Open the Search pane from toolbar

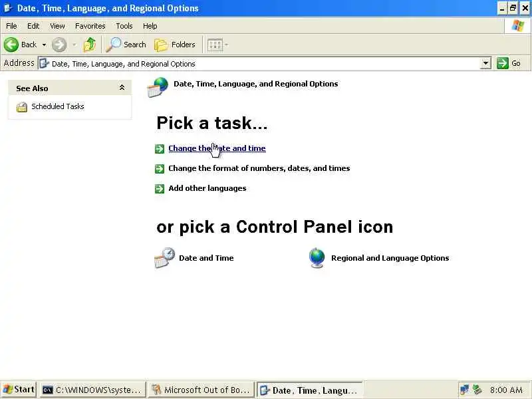point(126,45)
